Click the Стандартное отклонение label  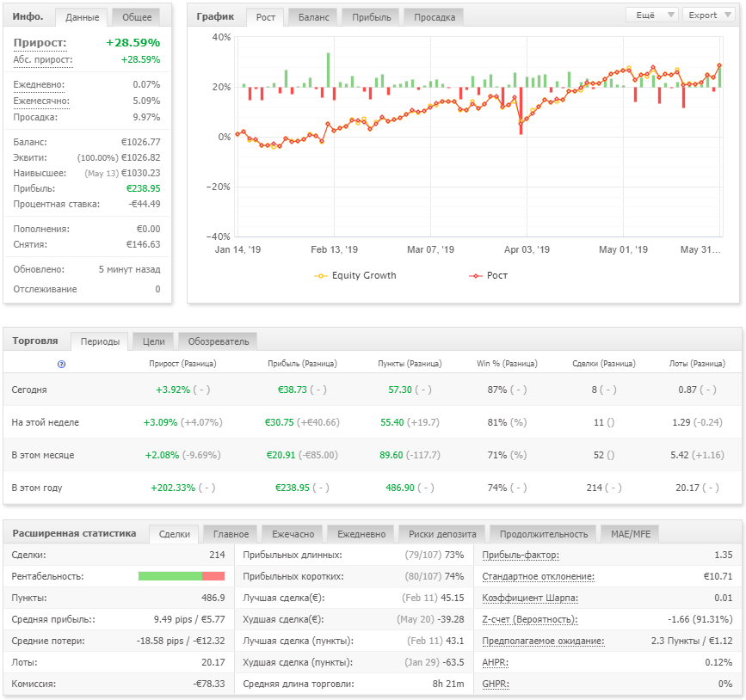[x=538, y=576]
